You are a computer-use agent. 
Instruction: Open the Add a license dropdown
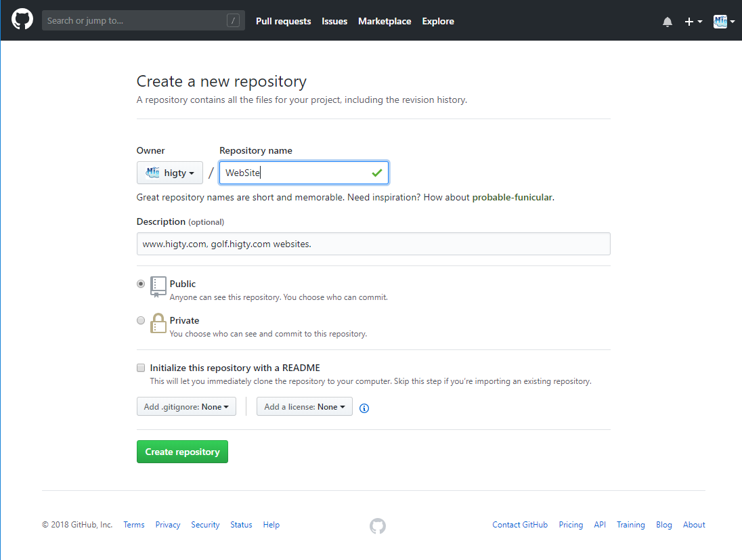tap(304, 406)
